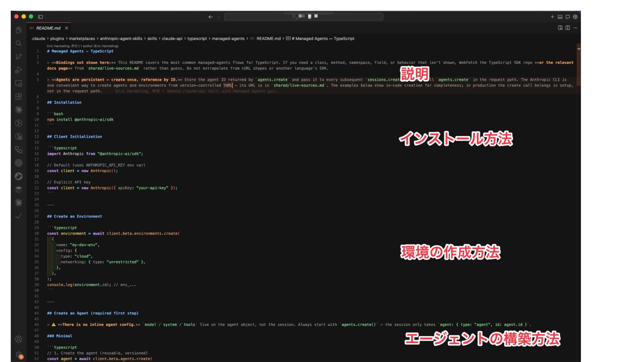Image resolution: width=644 pixels, height=362 pixels.
Task: Open the checkmark icon in the activity bar
Action: [19, 216]
